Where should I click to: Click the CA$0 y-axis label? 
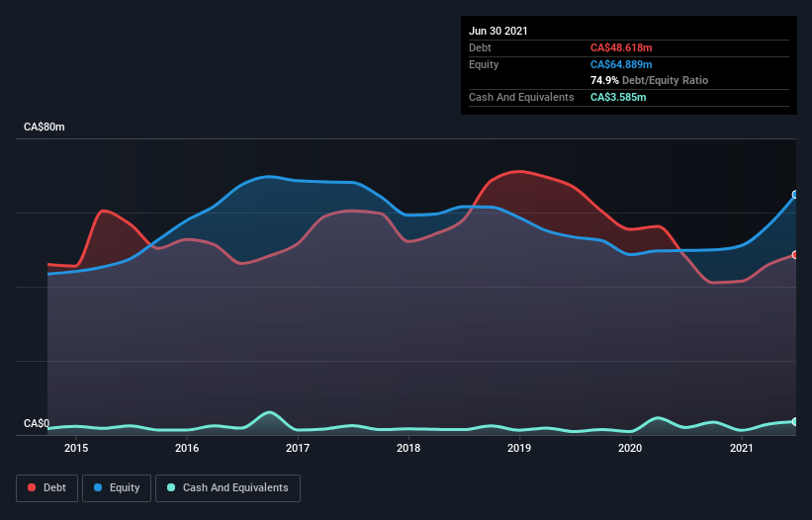pyautogui.click(x=37, y=423)
